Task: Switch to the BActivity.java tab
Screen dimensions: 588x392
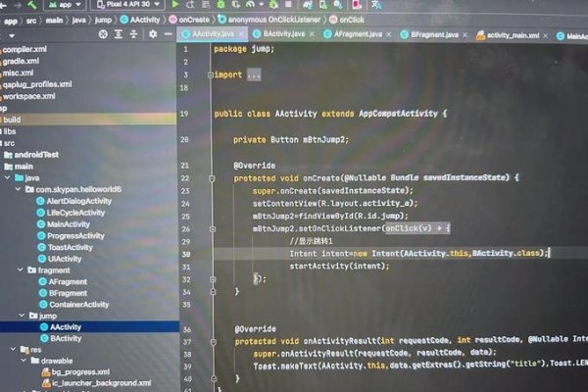Action: click(x=283, y=34)
